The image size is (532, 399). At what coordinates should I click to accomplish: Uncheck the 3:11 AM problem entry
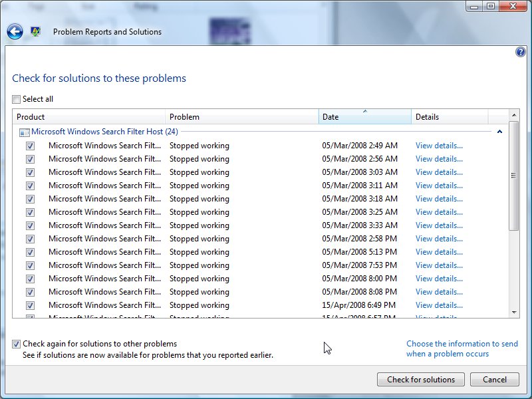click(30, 186)
